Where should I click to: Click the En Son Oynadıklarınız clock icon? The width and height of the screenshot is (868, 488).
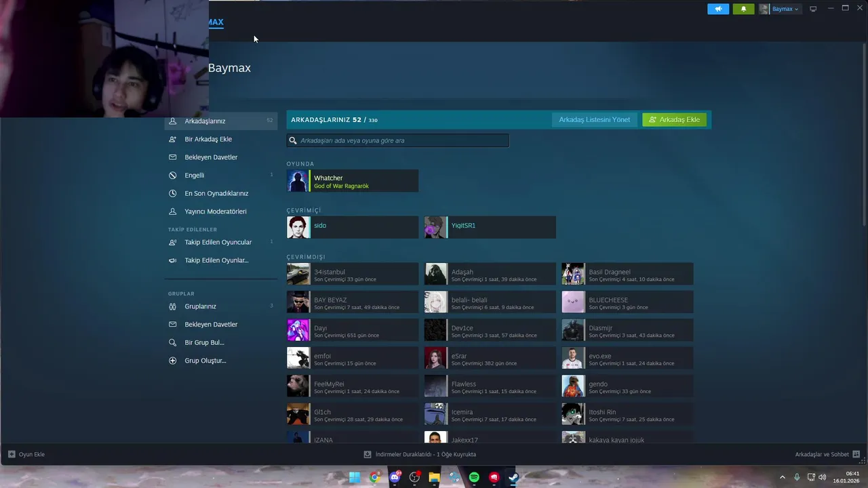coord(172,193)
